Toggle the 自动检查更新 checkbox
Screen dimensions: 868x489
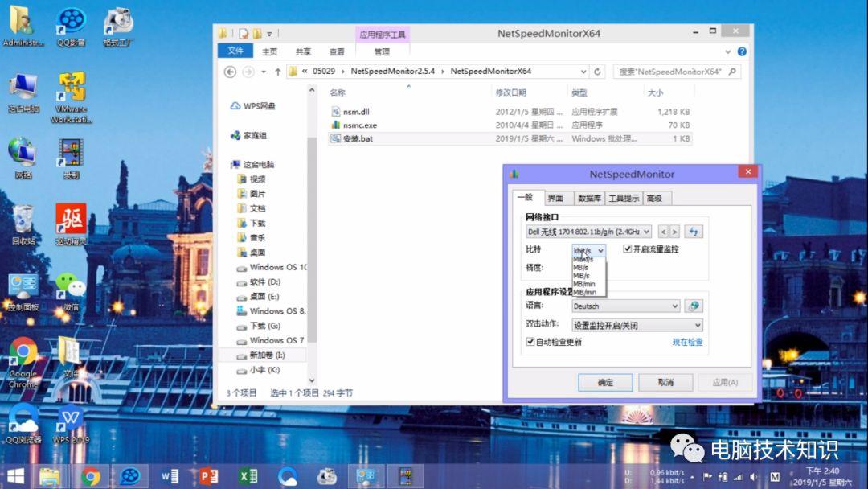tap(530, 342)
